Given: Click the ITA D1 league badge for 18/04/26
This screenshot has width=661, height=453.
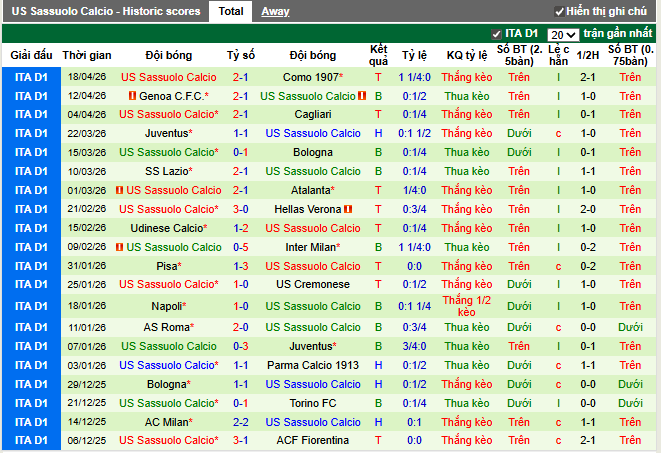Looking at the screenshot, I should 31,77.
